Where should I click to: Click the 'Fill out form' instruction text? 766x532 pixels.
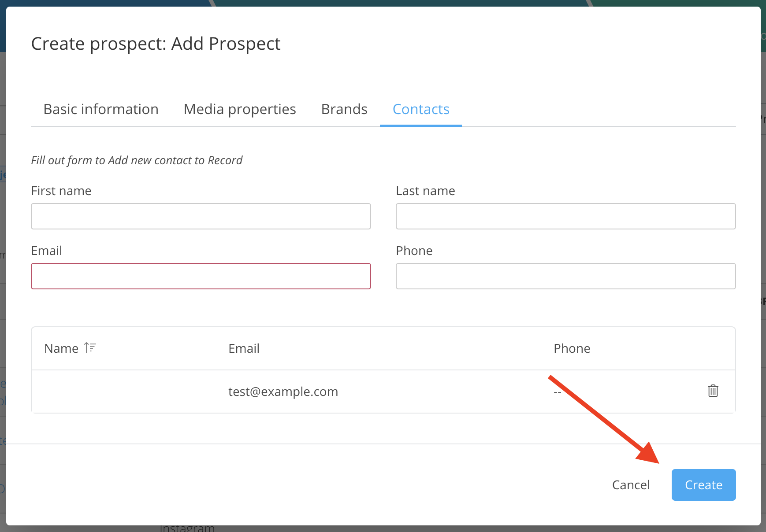pyautogui.click(x=137, y=160)
